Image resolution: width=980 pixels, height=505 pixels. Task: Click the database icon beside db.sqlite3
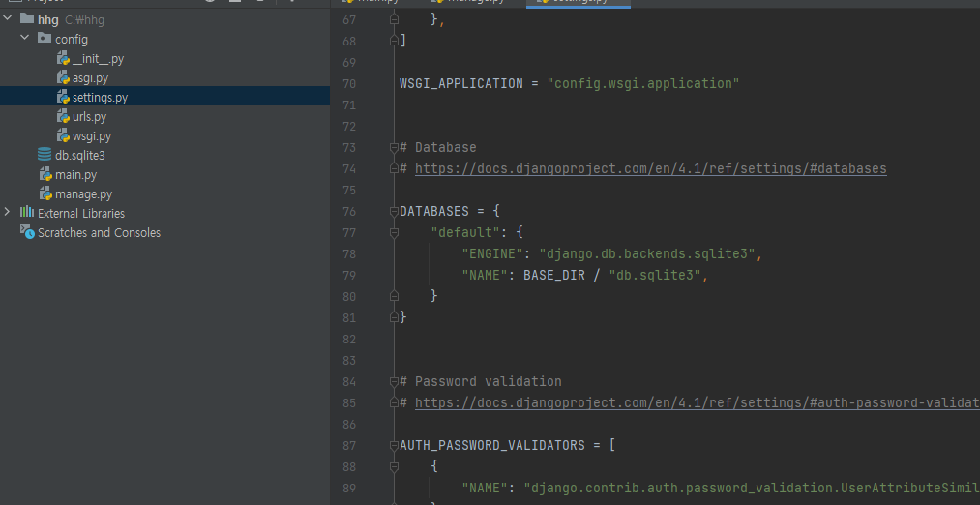[45, 155]
